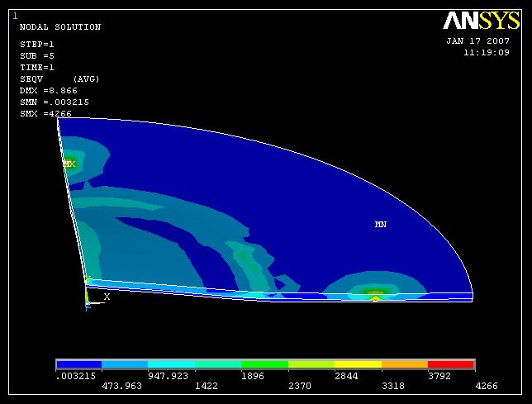Click legend value 3318
532x404 pixels.
[393, 386]
